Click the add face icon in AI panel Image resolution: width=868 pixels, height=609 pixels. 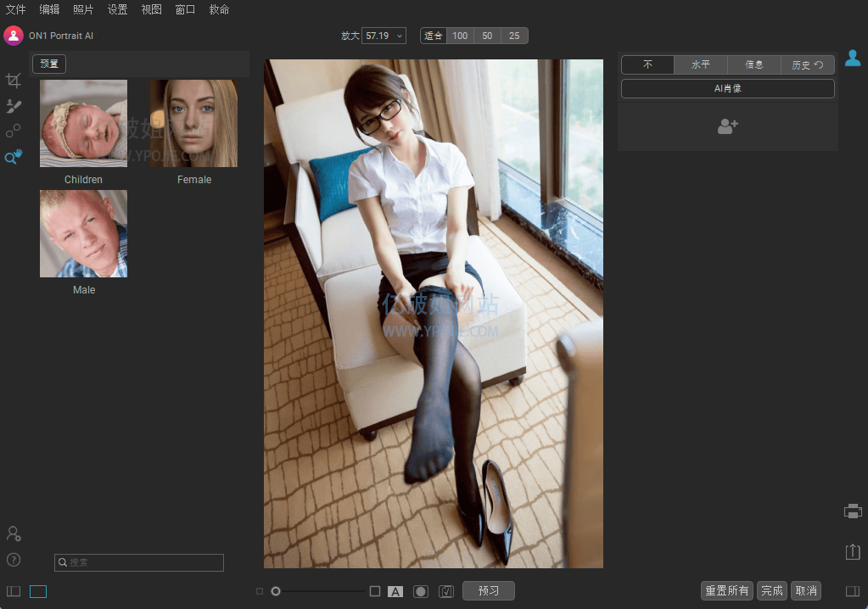coord(727,126)
